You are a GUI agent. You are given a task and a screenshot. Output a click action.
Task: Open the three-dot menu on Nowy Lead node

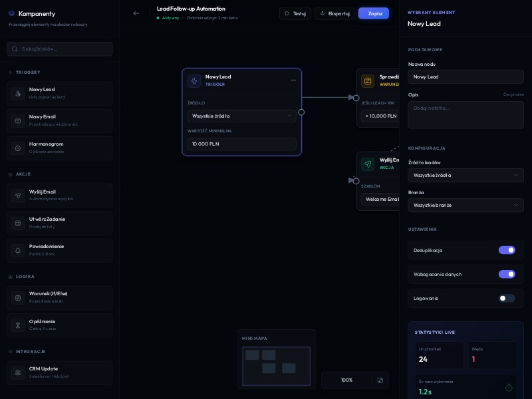coord(293,80)
